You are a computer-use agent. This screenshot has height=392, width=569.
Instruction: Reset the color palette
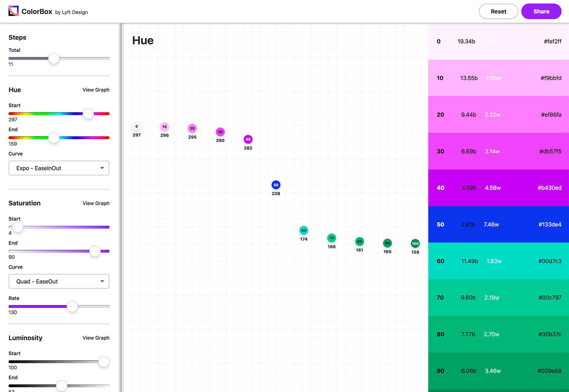click(x=498, y=11)
